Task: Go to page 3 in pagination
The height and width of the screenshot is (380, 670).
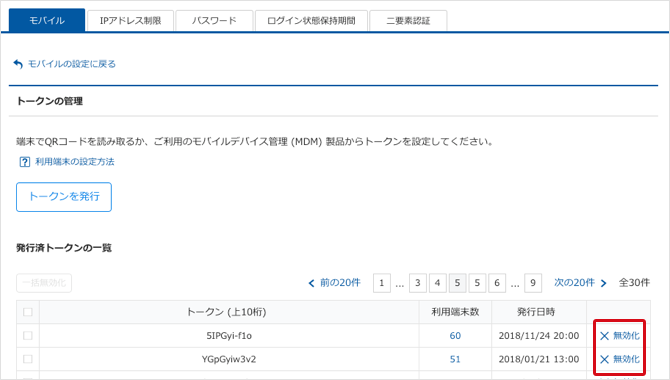Action: pos(418,283)
